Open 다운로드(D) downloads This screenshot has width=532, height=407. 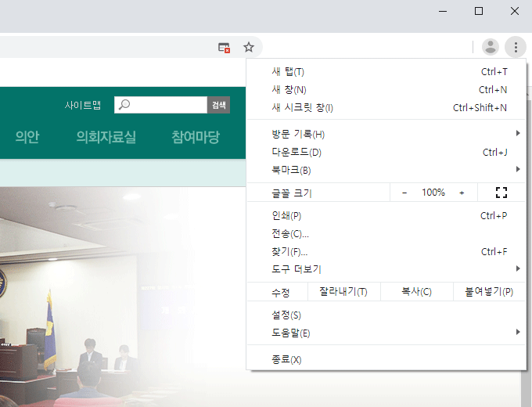pyautogui.click(x=386, y=152)
